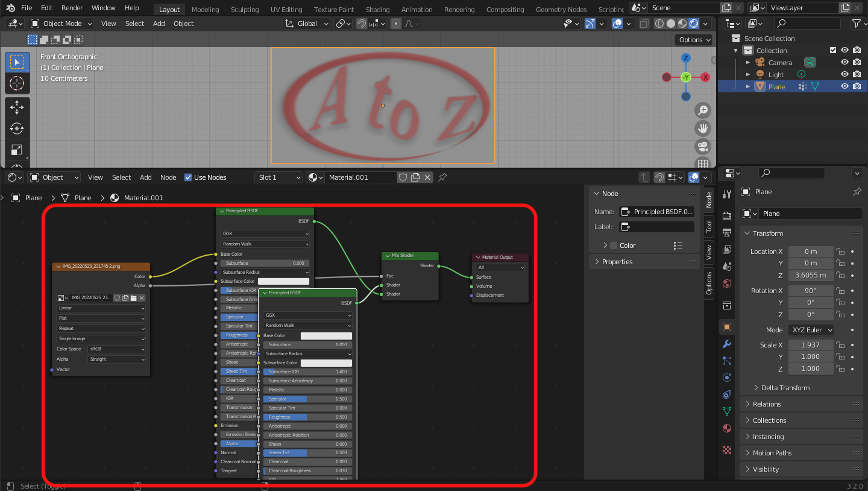The width and height of the screenshot is (868, 491).
Task: Open the Object Constraints tab
Action: pyautogui.click(x=727, y=394)
